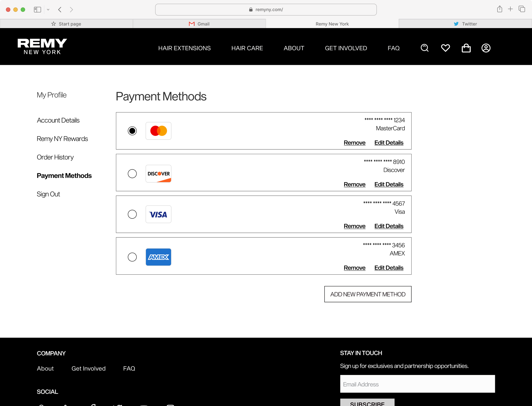Click the wishlist heart icon
Screen dimensions: 532x406
tap(445, 48)
